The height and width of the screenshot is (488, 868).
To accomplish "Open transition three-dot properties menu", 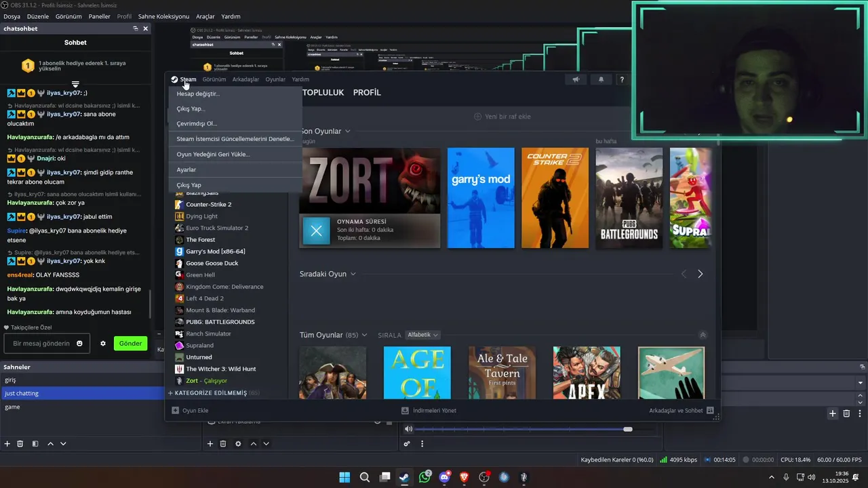I will 860,413.
